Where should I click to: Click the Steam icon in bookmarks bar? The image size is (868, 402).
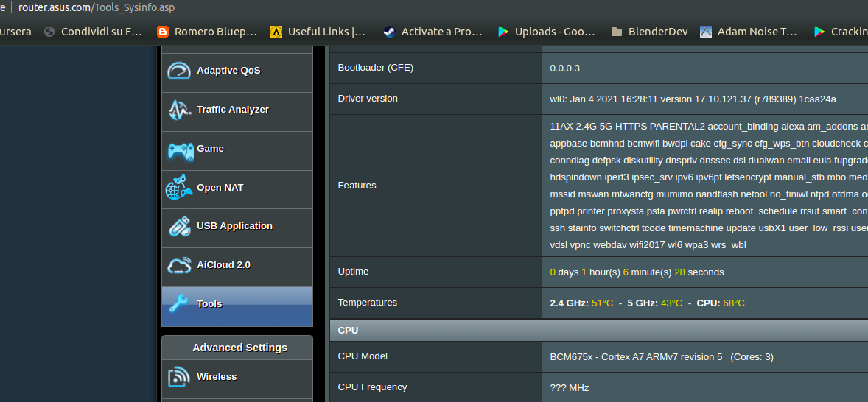tap(389, 32)
